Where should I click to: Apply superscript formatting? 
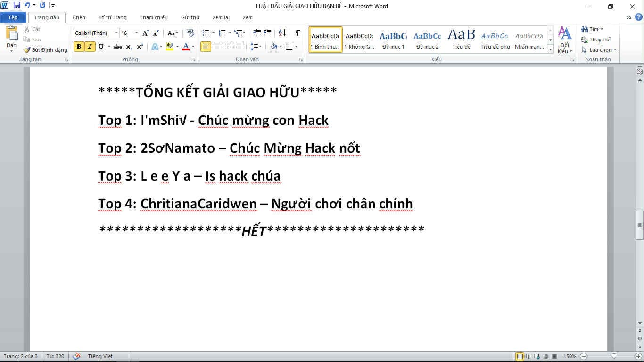coord(140,47)
